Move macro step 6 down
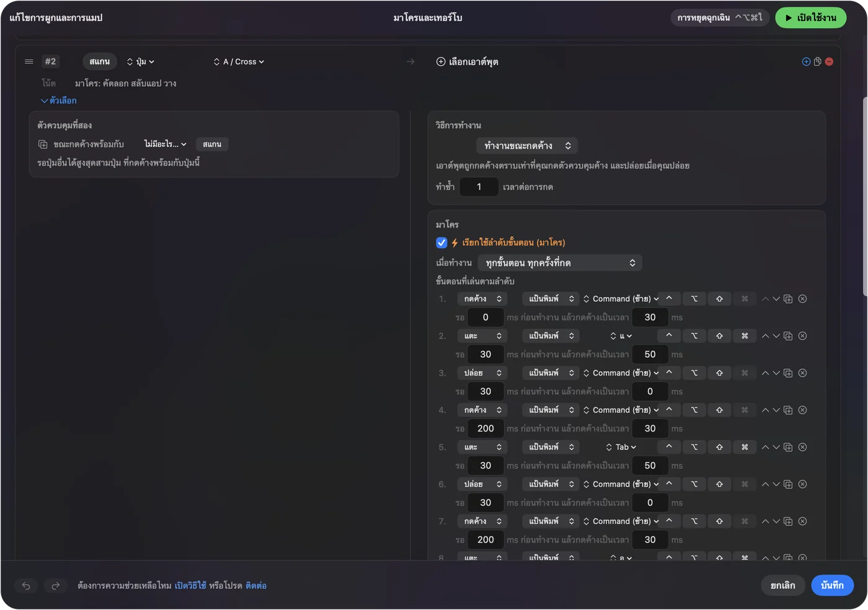The height and width of the screenshot is (610, 868). pyautogui.click(x=776, y=484)
